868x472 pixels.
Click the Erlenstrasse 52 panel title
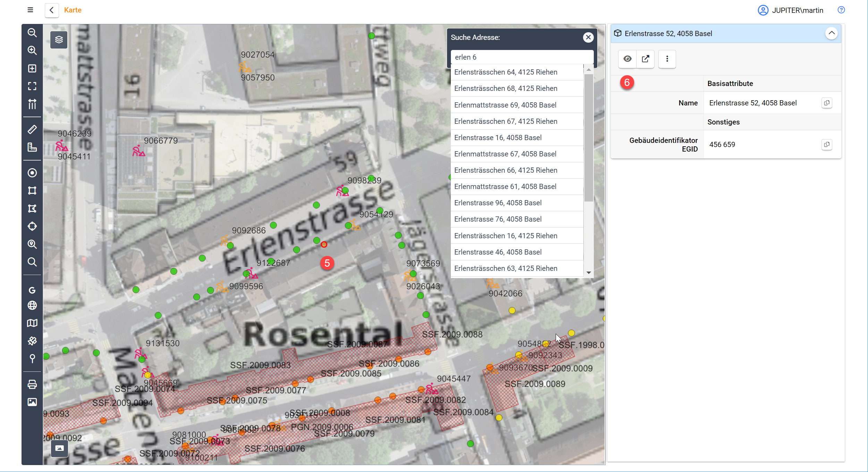pos(668,34)
